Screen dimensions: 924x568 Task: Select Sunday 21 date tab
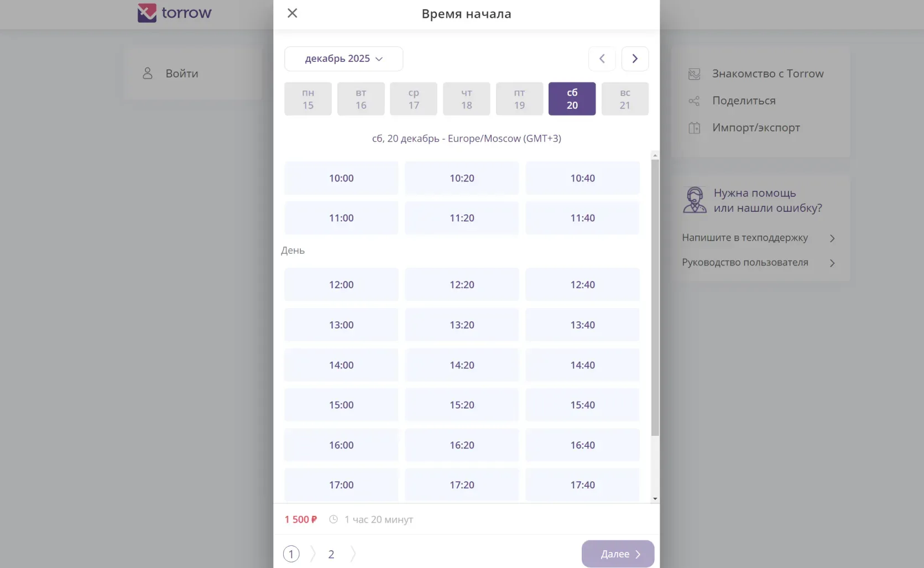[x=625, y=99]
